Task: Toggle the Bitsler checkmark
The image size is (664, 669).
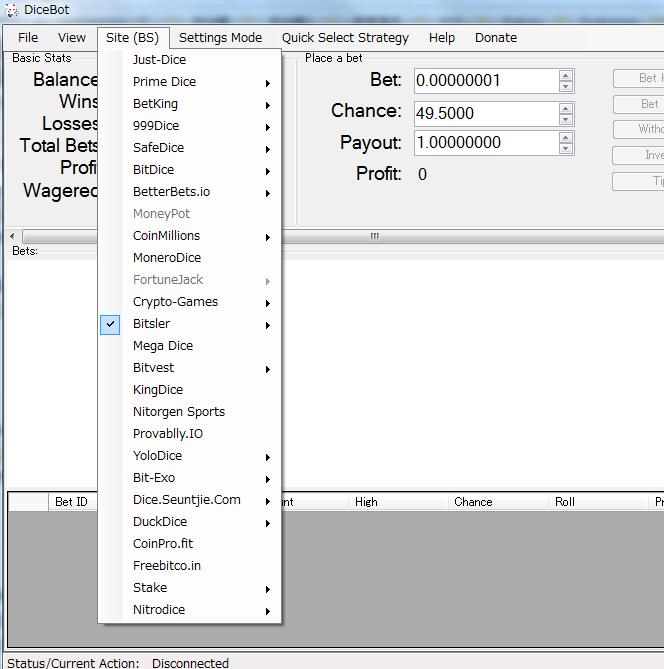Action: coord(110,324)
